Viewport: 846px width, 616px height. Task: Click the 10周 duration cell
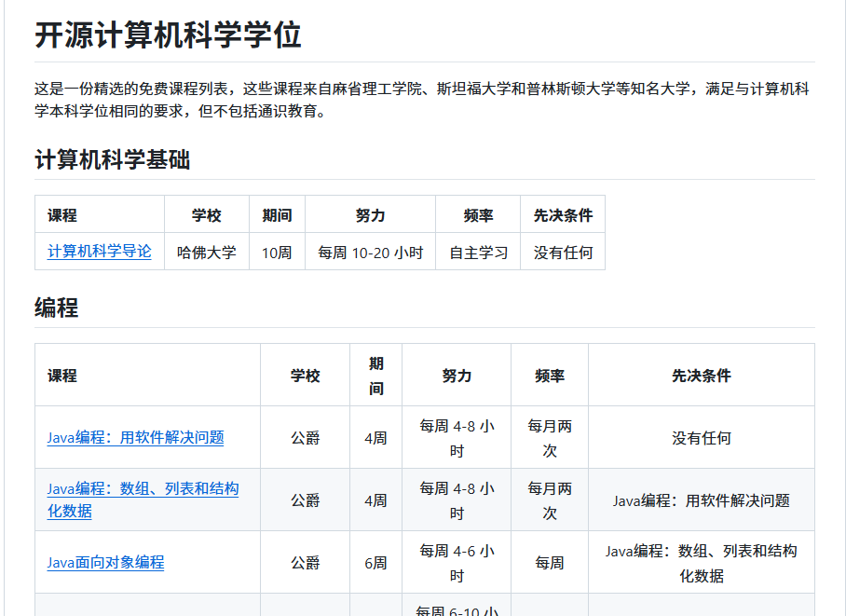277,253
